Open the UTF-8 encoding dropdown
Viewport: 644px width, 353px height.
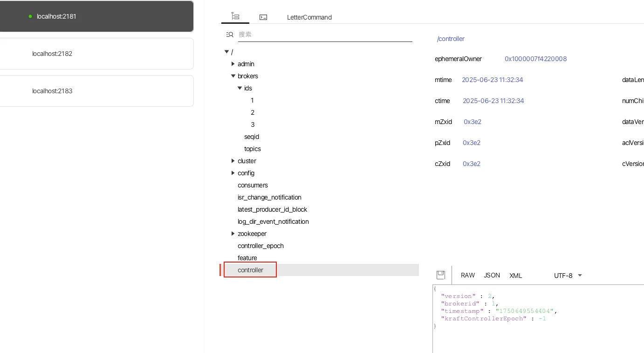[568, 276]
